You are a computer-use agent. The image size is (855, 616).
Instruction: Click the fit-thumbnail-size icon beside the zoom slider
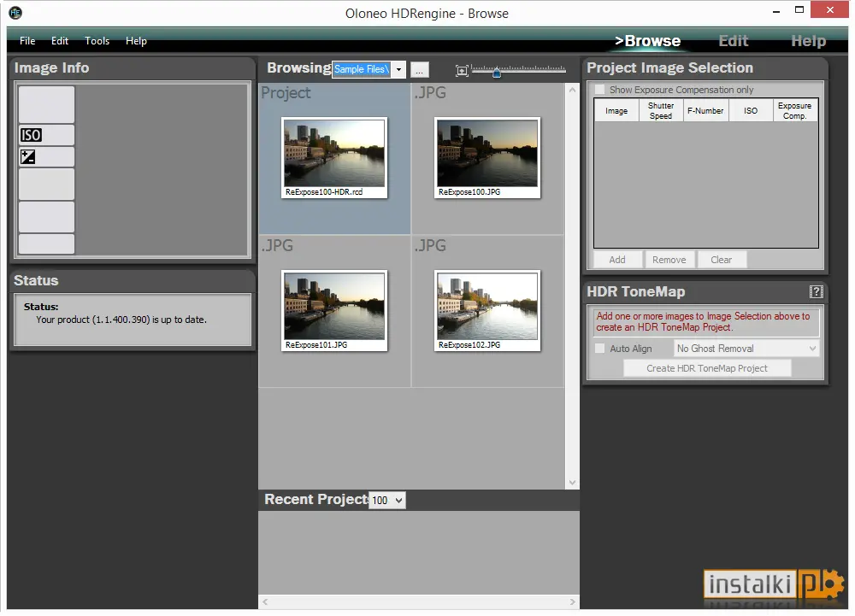click(462, 70)
